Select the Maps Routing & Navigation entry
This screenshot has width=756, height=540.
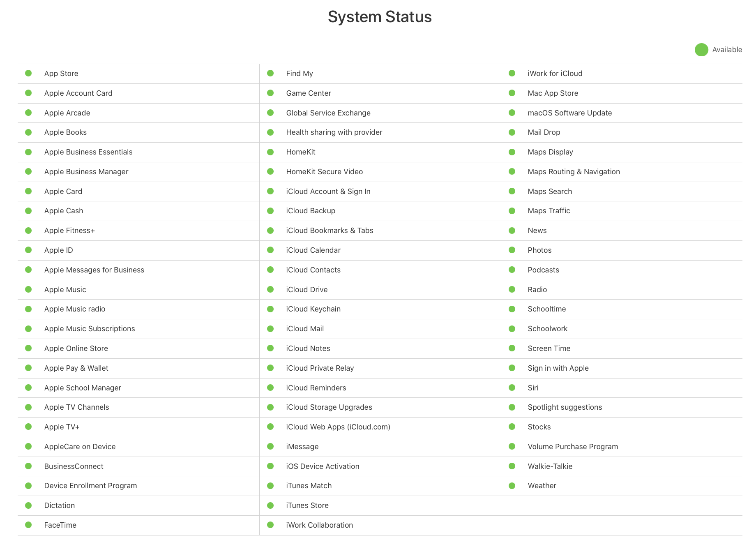click(574, 172)
